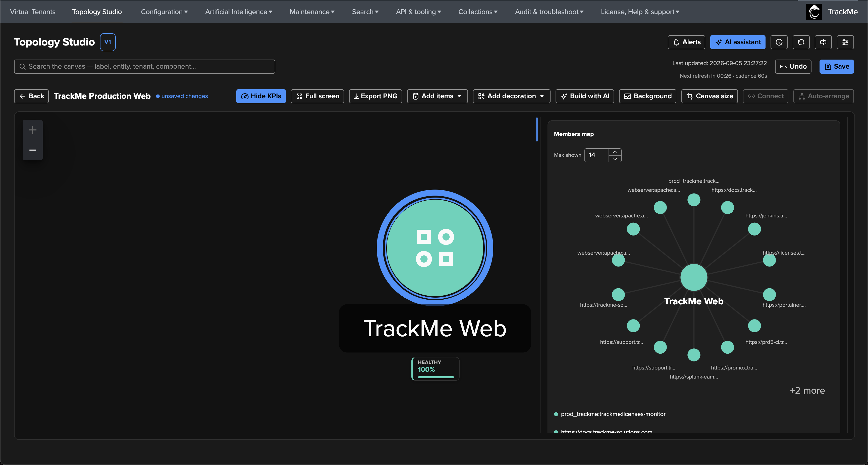
Task: Click the https://jenkins.tr... member node
Action: [754, 229]
